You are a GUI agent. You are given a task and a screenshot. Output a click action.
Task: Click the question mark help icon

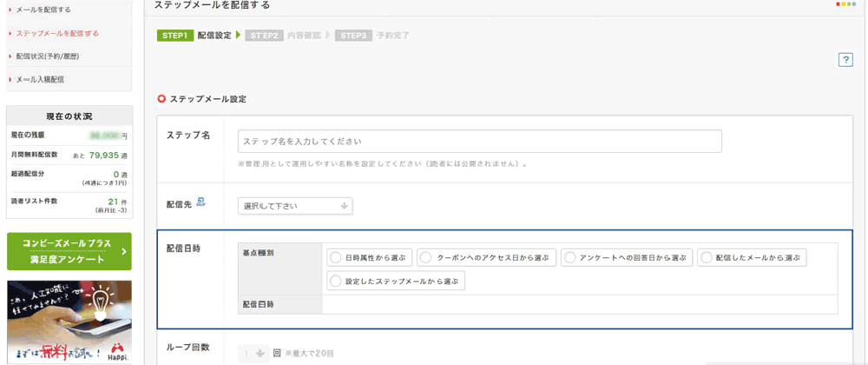click(x=845, y=60)
